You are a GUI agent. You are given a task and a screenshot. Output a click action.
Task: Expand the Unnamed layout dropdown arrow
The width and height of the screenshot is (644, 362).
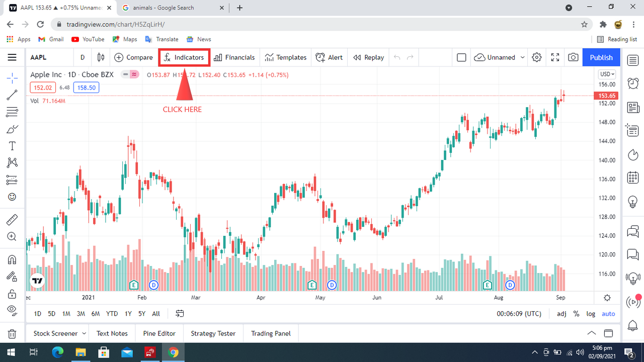tap(523, 57)
